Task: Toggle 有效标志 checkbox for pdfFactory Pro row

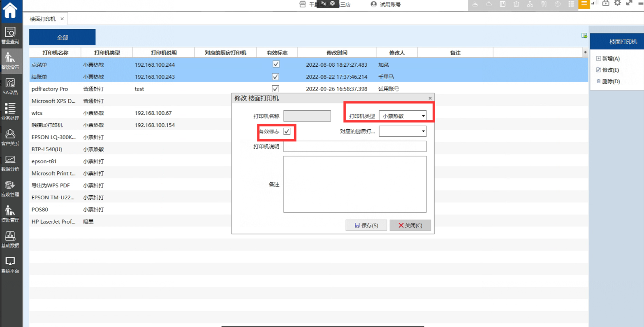Action: pos(276,89)
